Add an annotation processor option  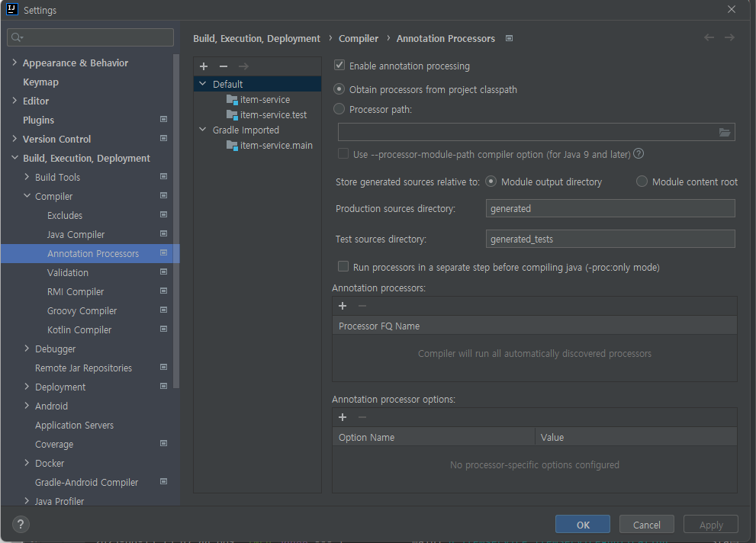pyautogui.click(x=343, y=417)
